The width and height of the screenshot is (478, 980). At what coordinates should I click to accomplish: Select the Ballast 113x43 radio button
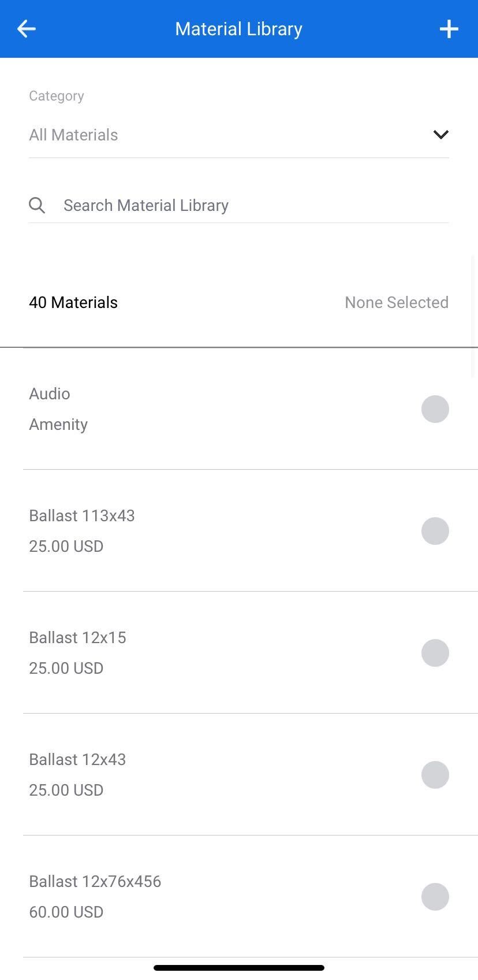pos(435,531)
